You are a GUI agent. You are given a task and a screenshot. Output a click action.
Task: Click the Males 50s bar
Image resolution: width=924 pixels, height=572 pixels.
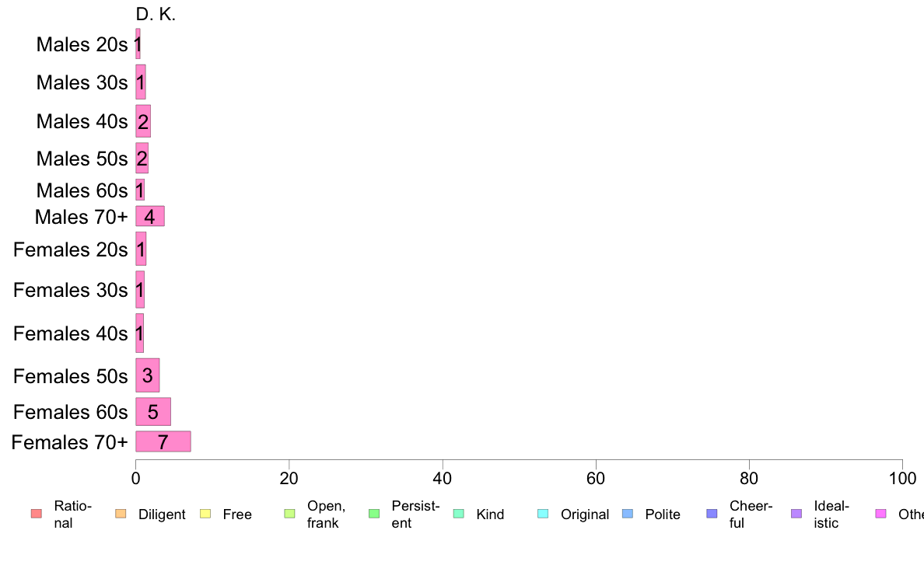coord(142,158)
